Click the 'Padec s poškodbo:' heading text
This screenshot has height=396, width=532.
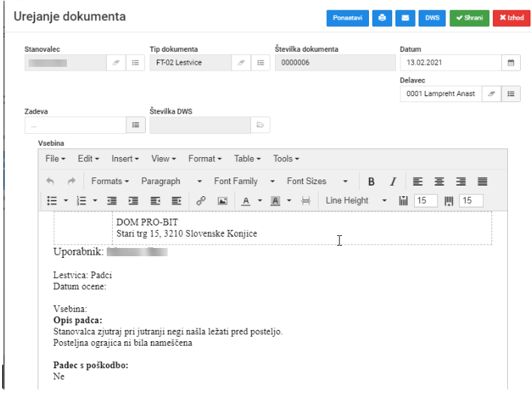click(91, 365)
